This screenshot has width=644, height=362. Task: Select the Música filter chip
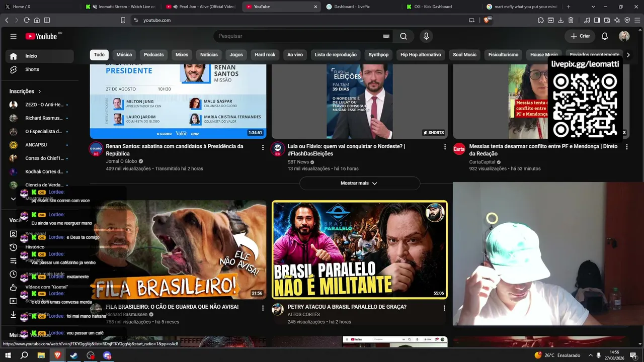click(x=124, y=55)
